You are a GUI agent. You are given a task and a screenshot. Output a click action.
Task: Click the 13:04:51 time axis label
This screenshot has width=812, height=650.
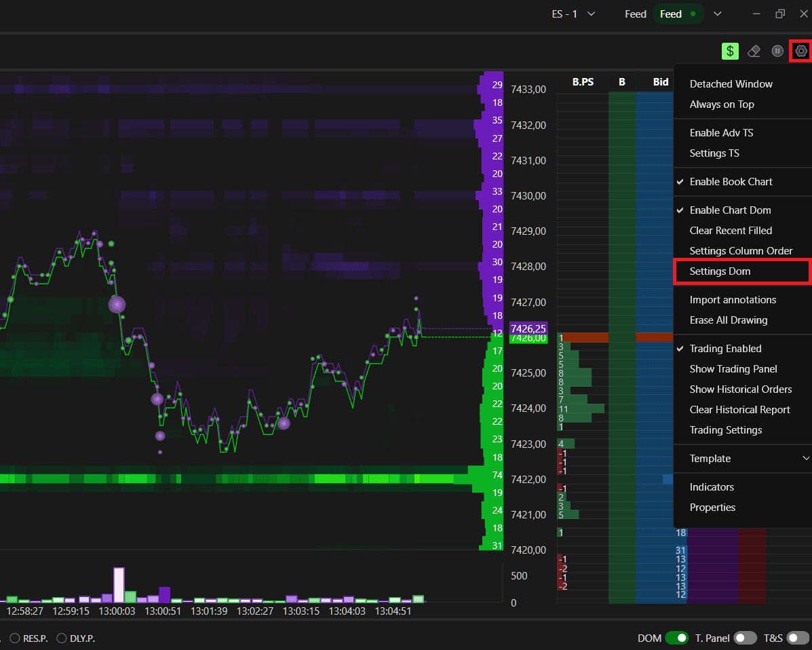tap(393, 611)
